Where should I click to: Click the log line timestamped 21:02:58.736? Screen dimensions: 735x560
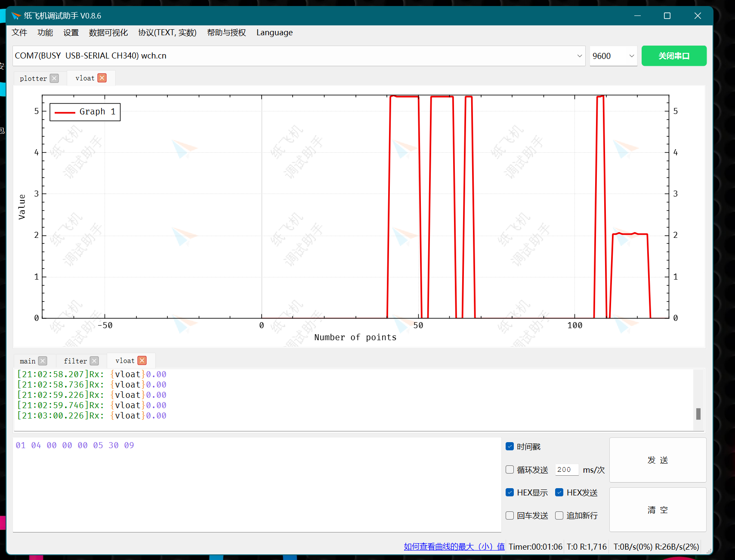click(x=92, y=385)
